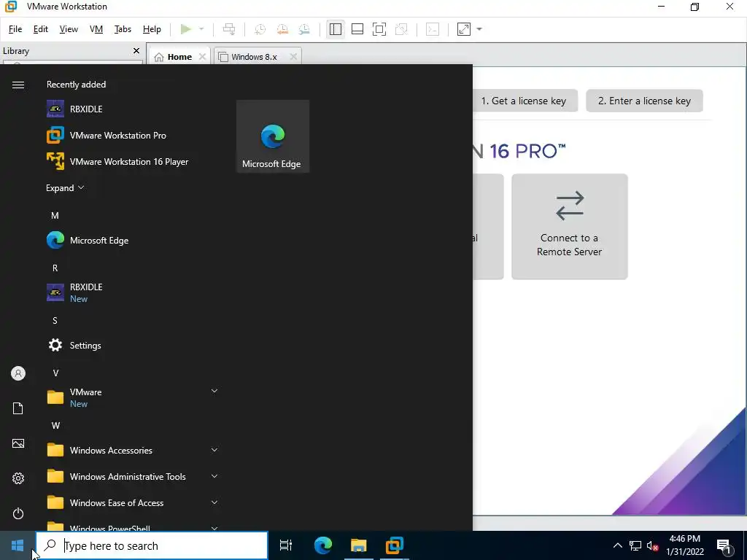Open Microsoft Edge from taskbar

[323, 545]
